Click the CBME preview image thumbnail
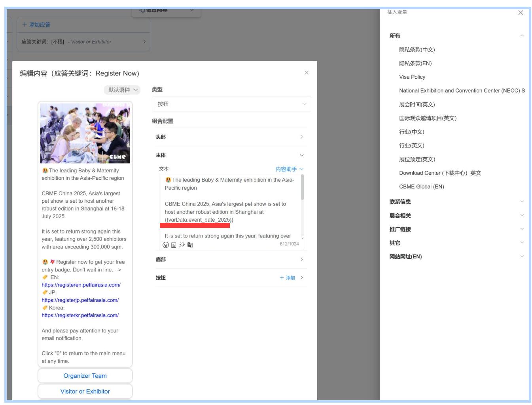532x405 pixels. click(x=85, y=133)
